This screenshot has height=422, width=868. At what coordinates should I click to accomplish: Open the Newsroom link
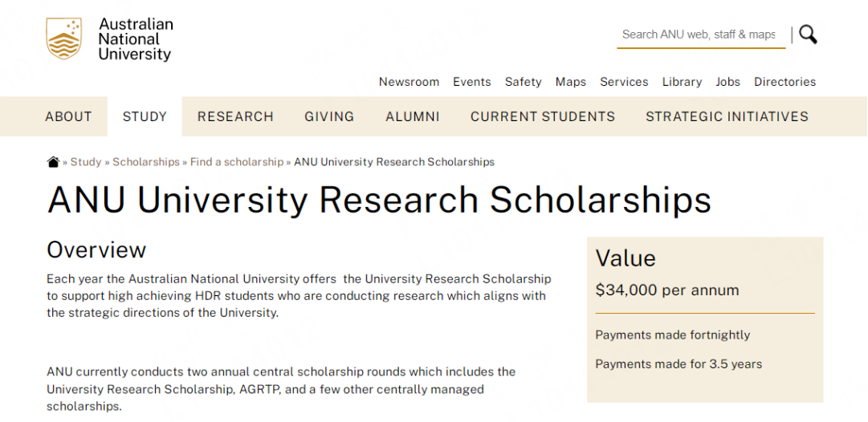click(x=409, y=82)
